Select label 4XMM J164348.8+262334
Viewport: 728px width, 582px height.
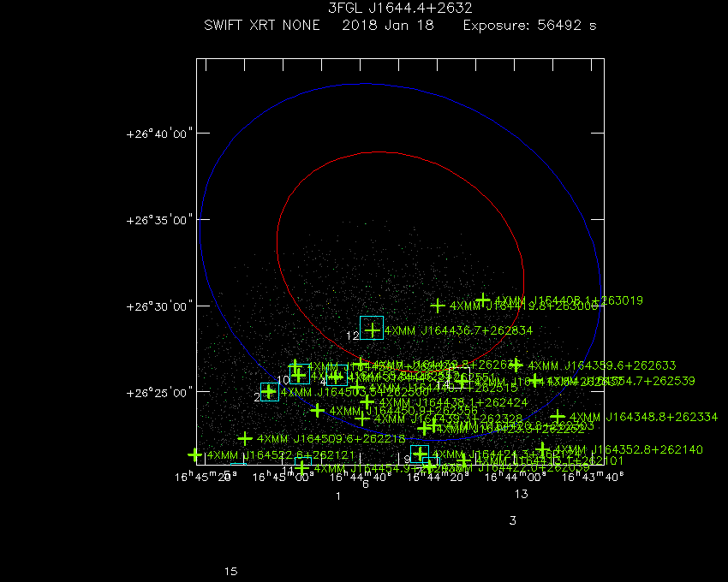tap(643, 417)
